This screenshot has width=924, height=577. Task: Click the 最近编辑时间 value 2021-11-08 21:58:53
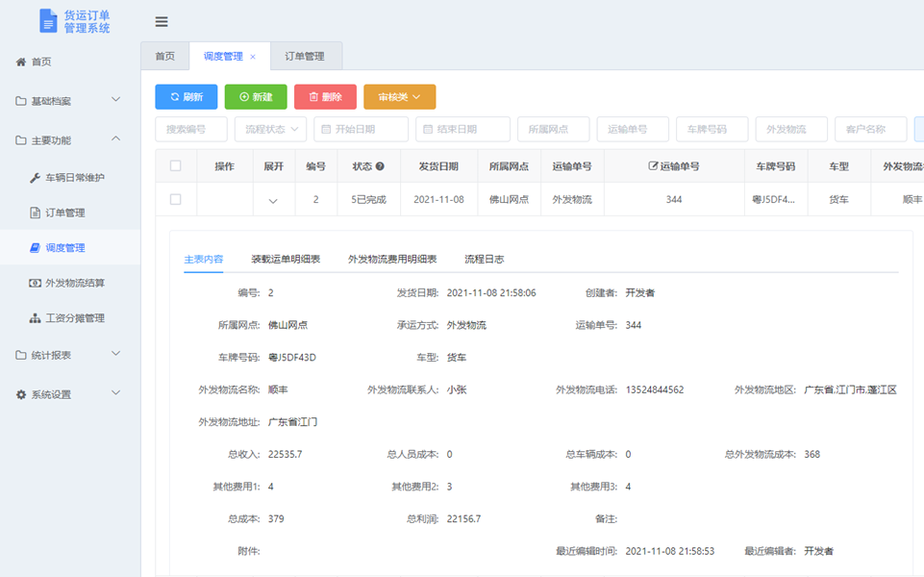coord(670,552)
